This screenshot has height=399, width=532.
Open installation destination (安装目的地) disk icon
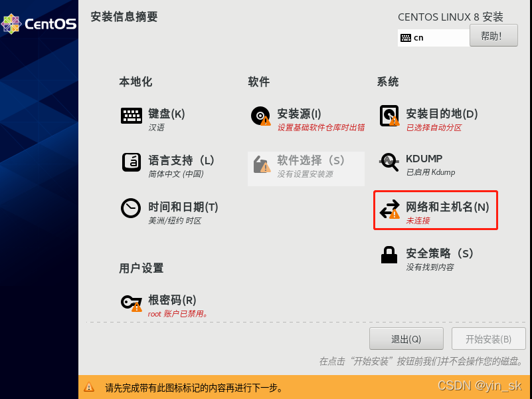389,116
